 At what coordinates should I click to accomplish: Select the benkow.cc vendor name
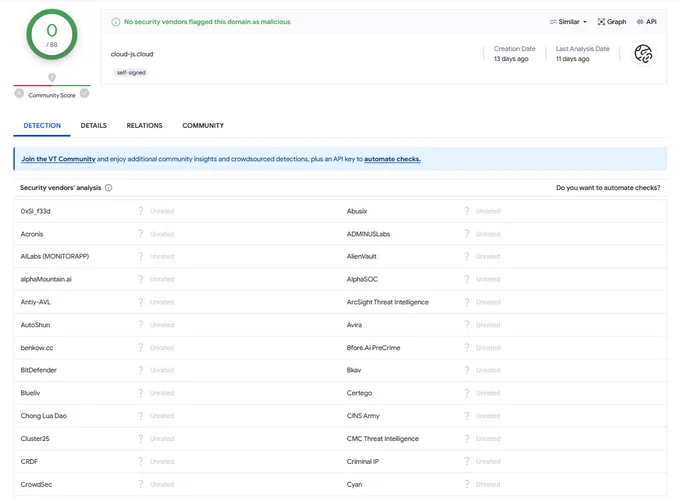pos(37,348)
